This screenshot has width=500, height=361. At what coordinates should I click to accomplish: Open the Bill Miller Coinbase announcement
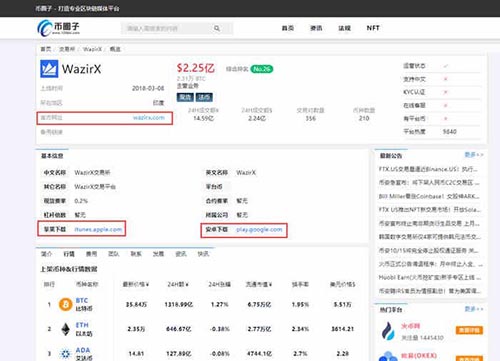(x=429, y=196)
